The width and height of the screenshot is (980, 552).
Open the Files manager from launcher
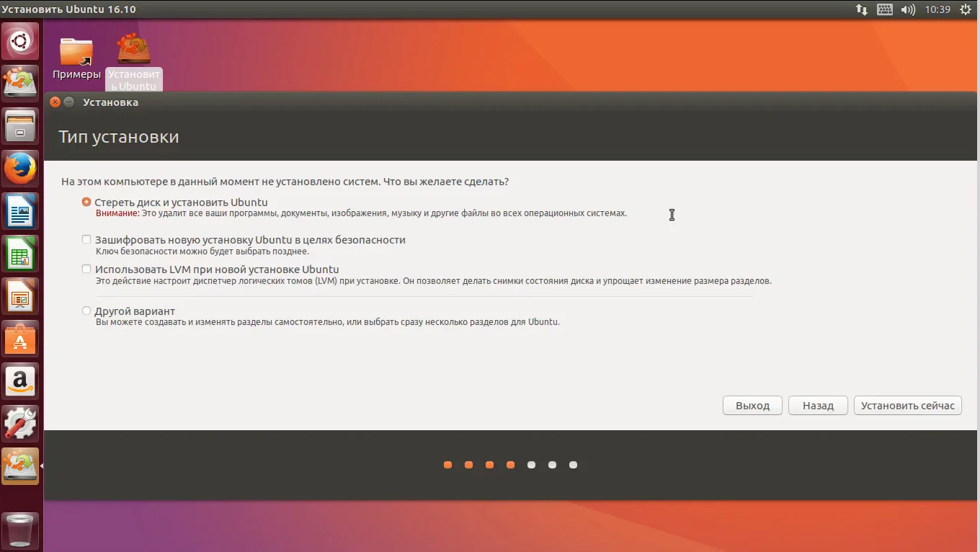[20, 126]
